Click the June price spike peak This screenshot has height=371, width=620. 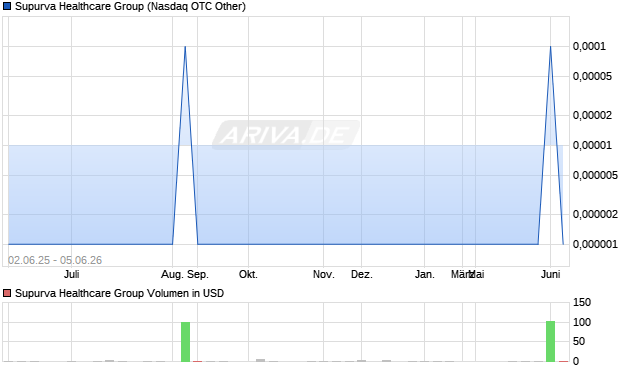[550, 47]
